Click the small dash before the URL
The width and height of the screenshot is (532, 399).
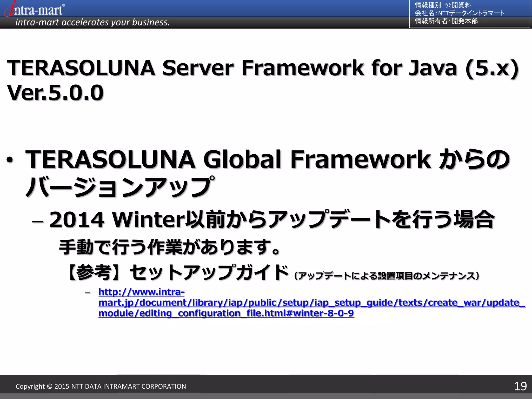point(88,293)
